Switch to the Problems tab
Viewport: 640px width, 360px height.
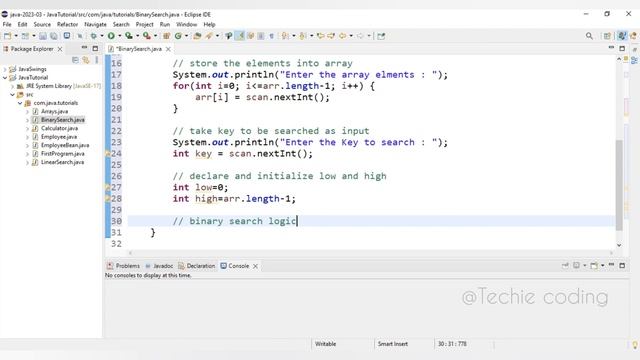click(123, 266)
